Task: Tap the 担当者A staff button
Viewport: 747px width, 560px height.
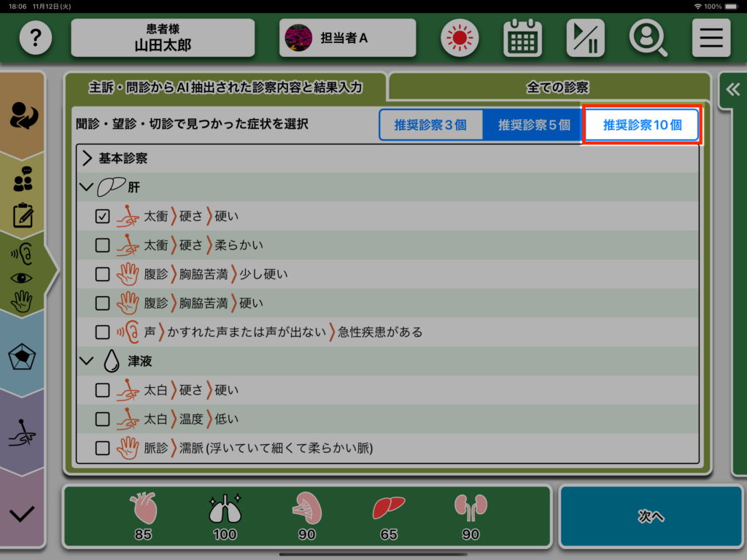Action: click(x=347, y=38)
